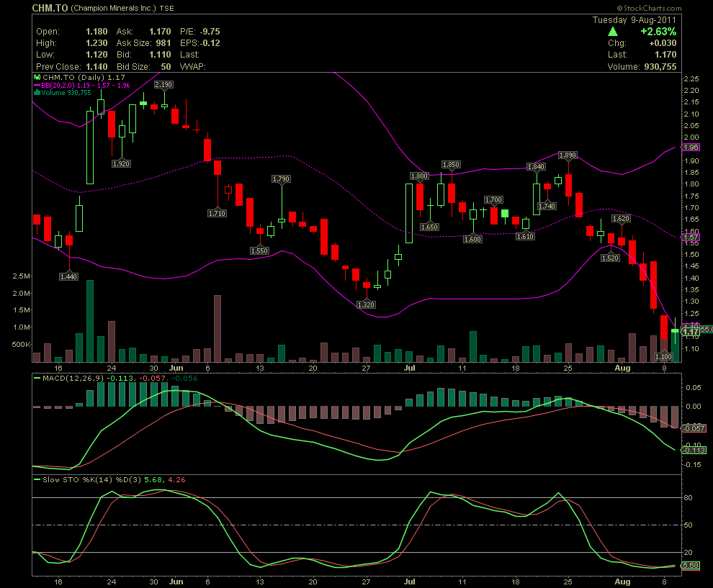Click the CHM.TO (Daily) 1.17 legend text
This screenshot has height=588, width=713.
[x=84, y=77]
